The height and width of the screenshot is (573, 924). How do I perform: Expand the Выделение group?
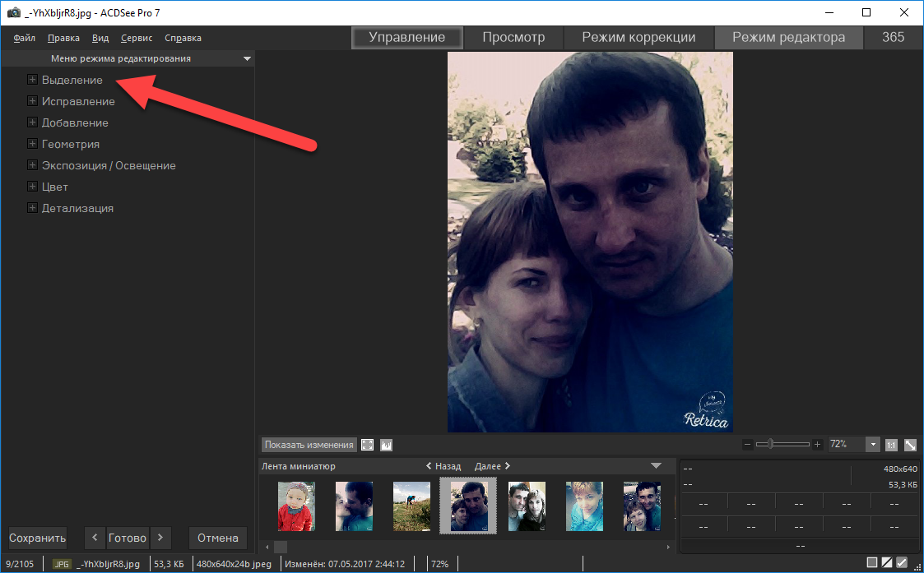coord(32,80)
